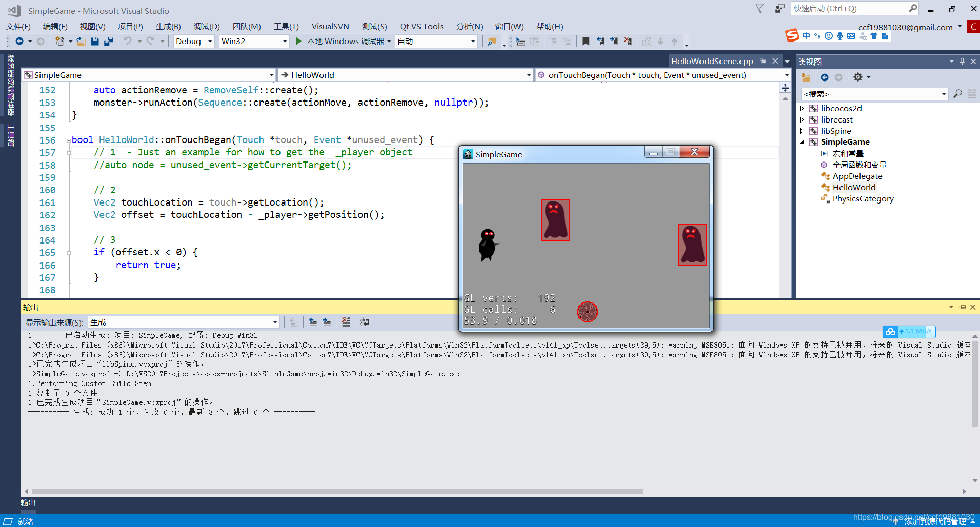Open the Qt VS Tools menu
The width and height of the screenshot is (980, 527).
pyautogui.click(x=422, y=27)
